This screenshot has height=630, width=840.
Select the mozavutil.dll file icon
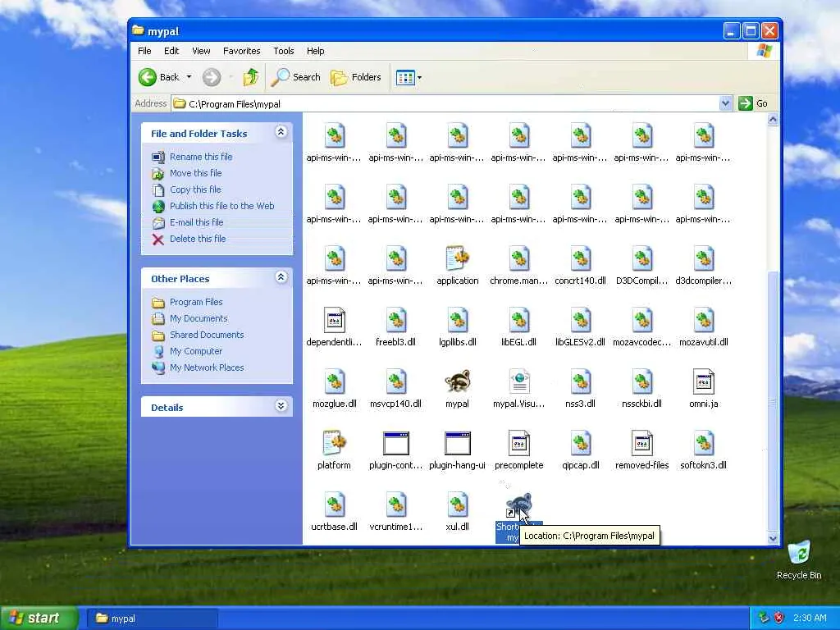click(x=703, y=320)
